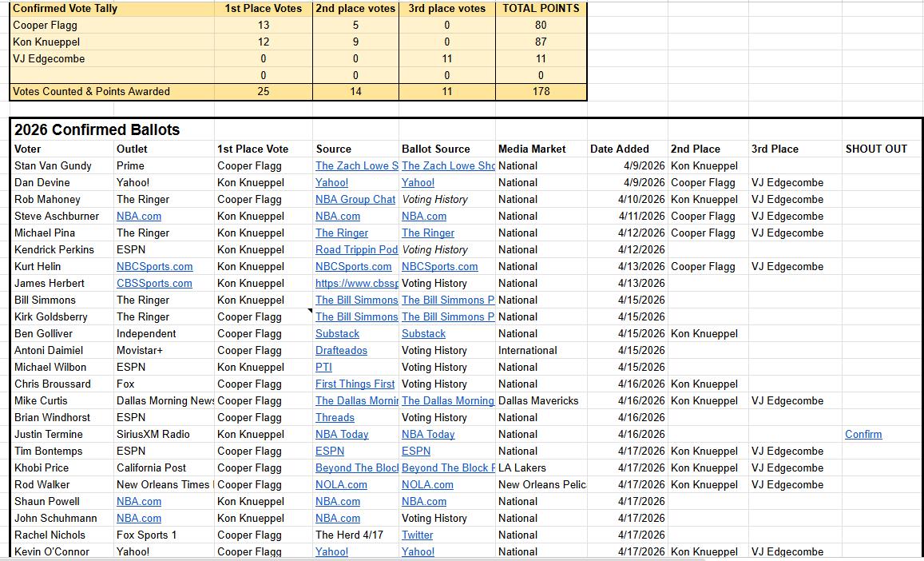The height and width of the screenshot is (561, 924).
Task: Open the Drafteados source link
Action: coord(341,350)
